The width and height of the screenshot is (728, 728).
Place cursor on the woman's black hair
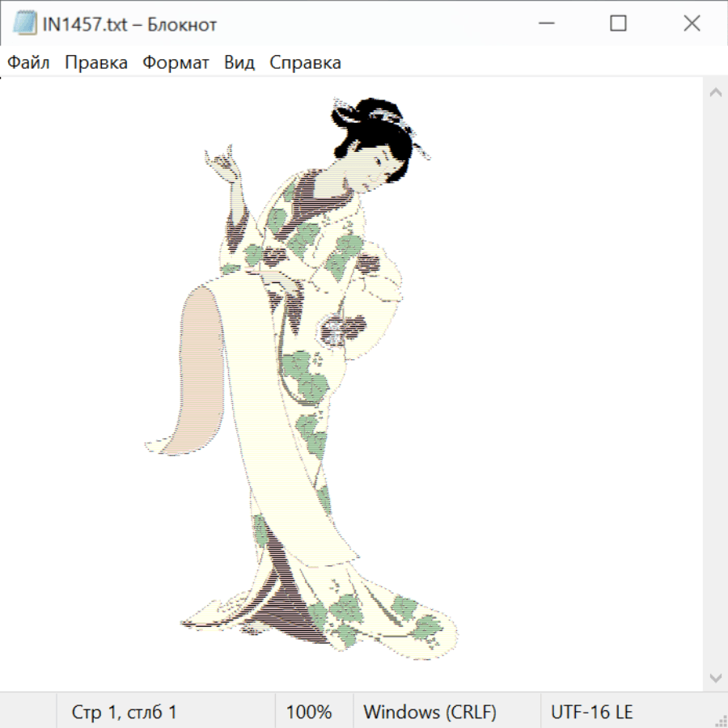tap(376, 121)
